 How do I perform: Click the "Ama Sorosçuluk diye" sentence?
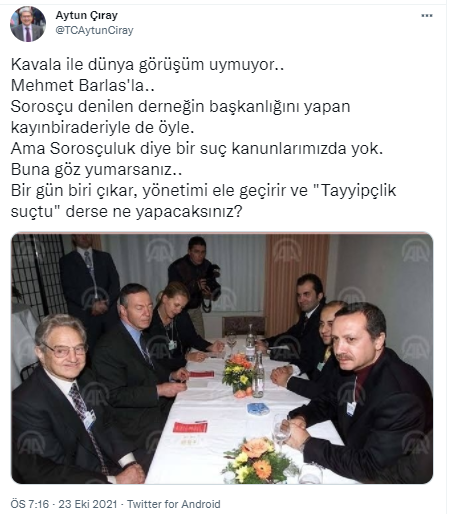click(x=197, y=149)
